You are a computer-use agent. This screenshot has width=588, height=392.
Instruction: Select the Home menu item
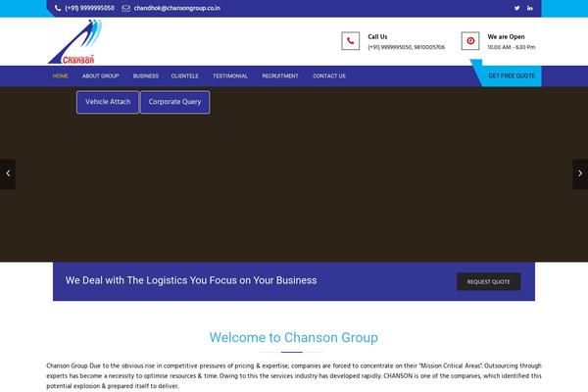click(x=61, y=75)
